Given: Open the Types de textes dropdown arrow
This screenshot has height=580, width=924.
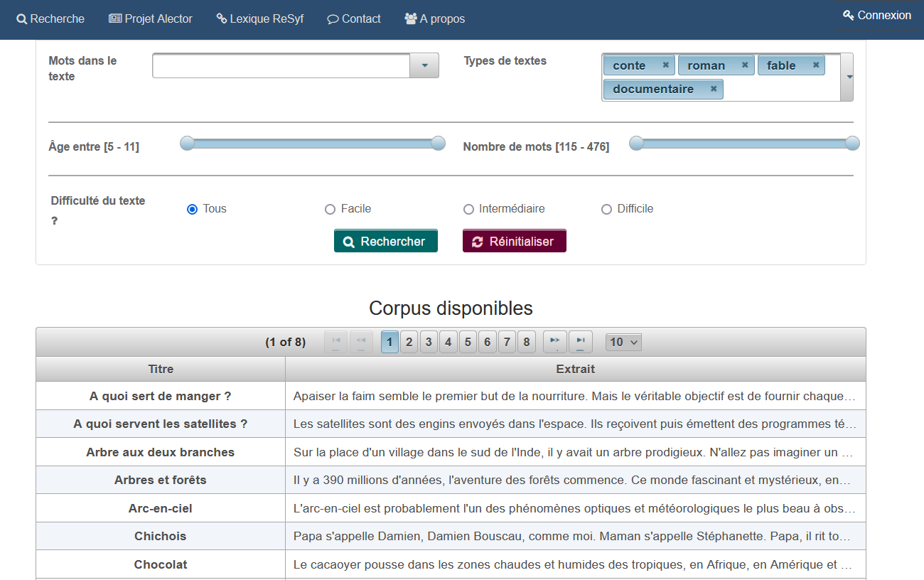Looking at the screenshot, I should pos(848,77).
